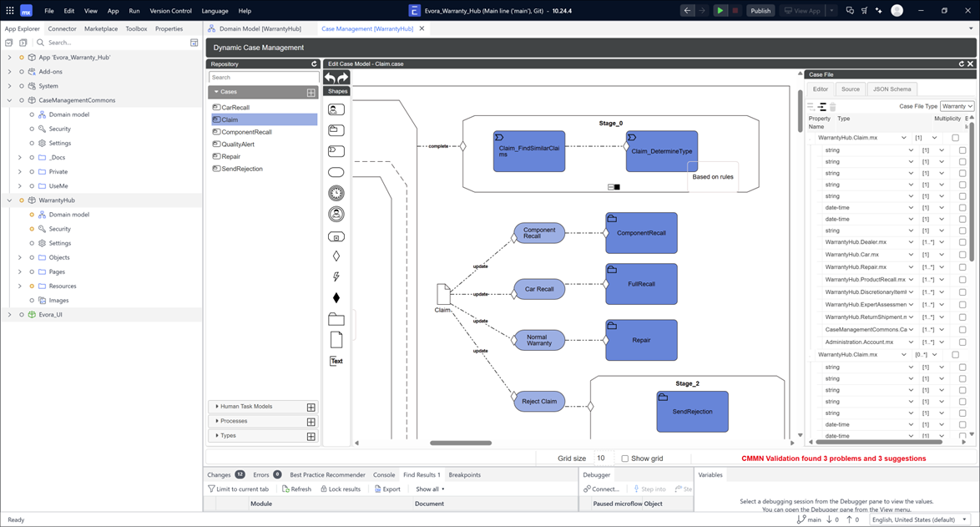Image resolution: width=980 pixels, height=527 pixels.
Task: Open the Version Control menu
Action: (170, 11)
